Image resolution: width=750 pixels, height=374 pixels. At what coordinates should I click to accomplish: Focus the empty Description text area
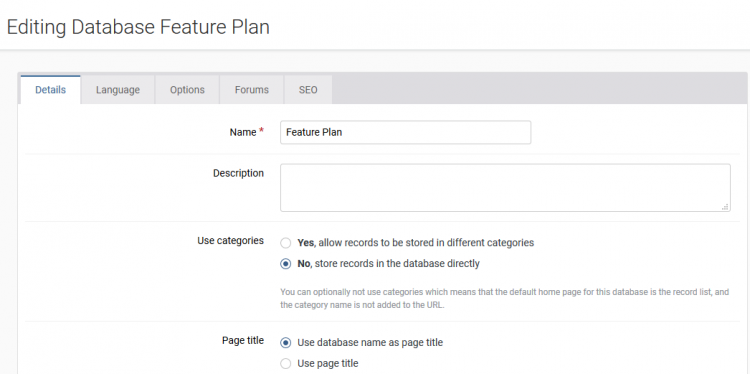(x=505, y=187)
